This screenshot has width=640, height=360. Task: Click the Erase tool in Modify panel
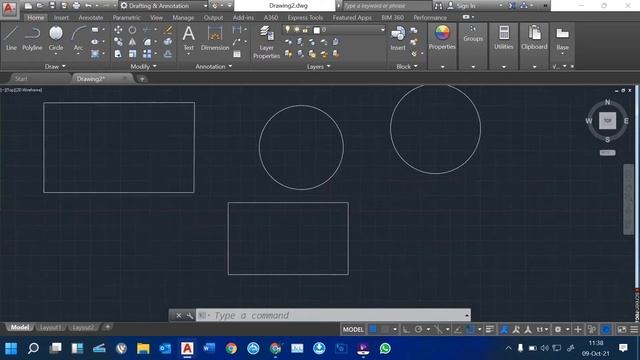tap(168, 30)
